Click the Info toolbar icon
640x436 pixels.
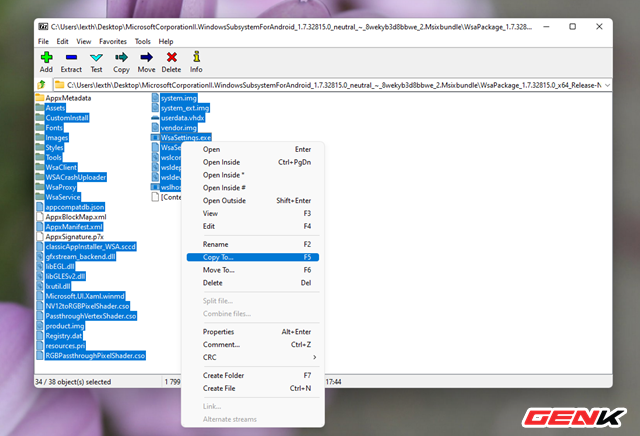196,57
